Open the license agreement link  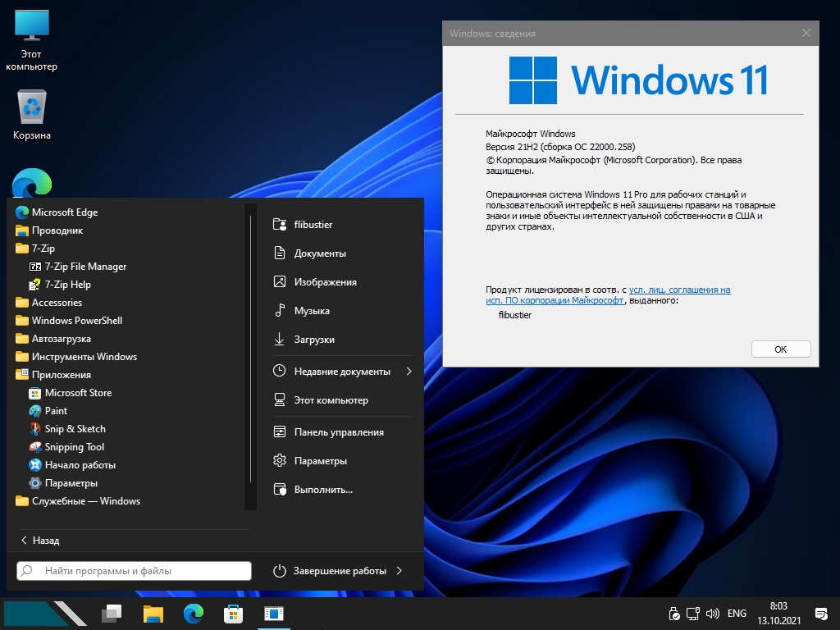[679, 290]
